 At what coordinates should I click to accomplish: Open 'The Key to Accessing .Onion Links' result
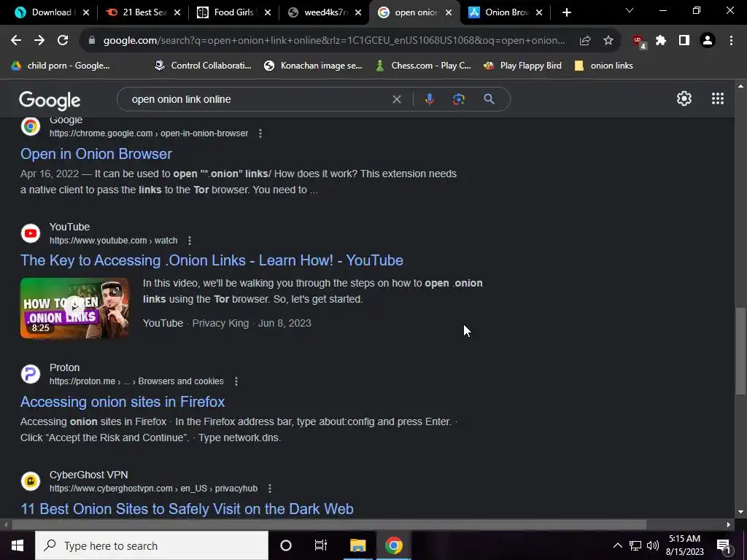point(212,260)
